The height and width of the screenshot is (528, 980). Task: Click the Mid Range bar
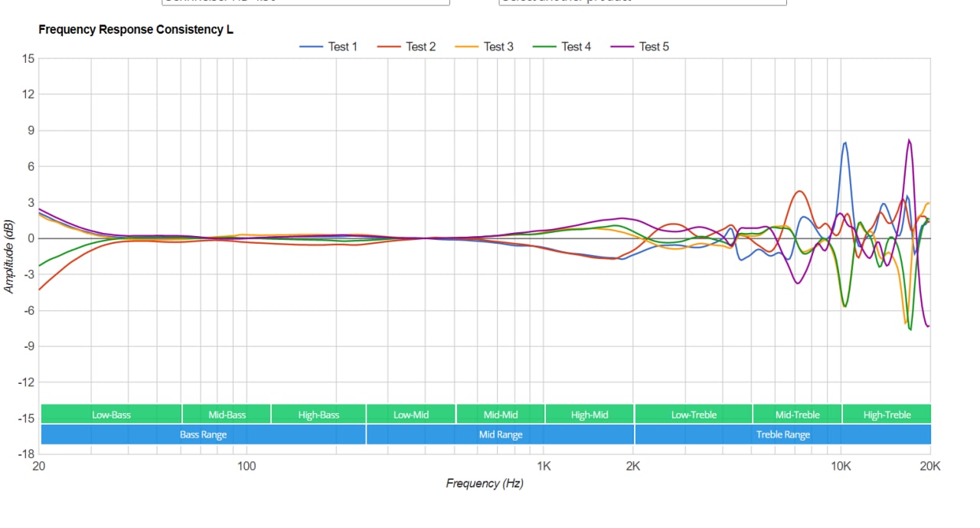coord(500,435)
